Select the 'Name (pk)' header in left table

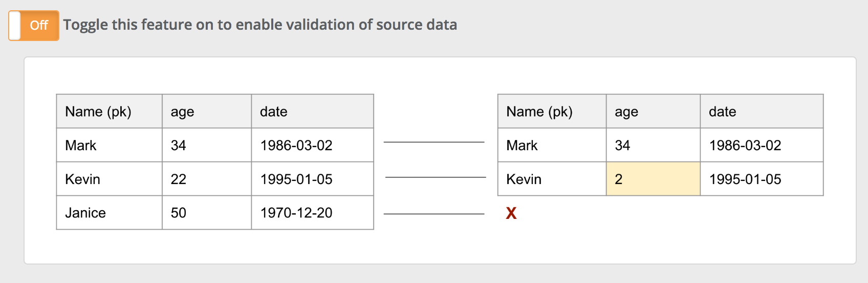[109, 111]
